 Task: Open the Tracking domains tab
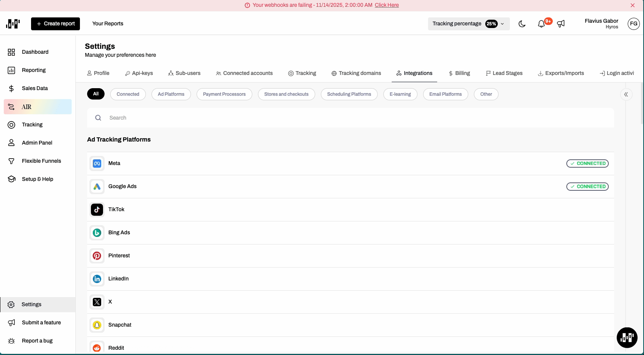(x=356, y=73)
